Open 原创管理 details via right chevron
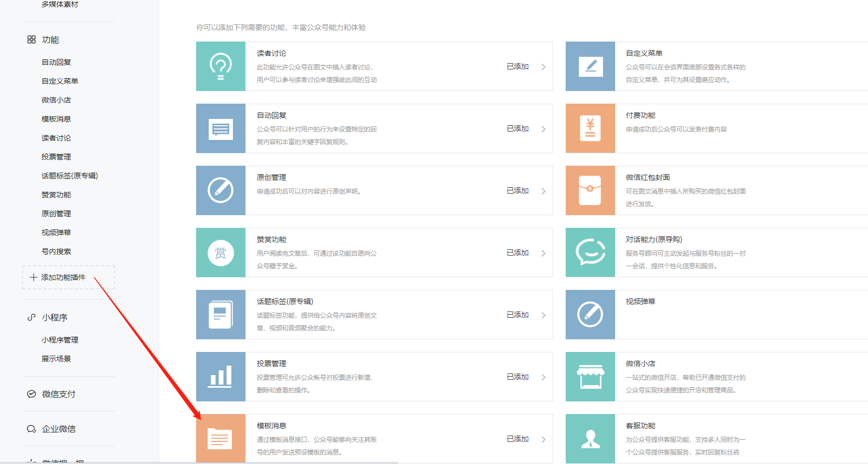The width and height of the screenshot is (868, 464). point(544,191)
